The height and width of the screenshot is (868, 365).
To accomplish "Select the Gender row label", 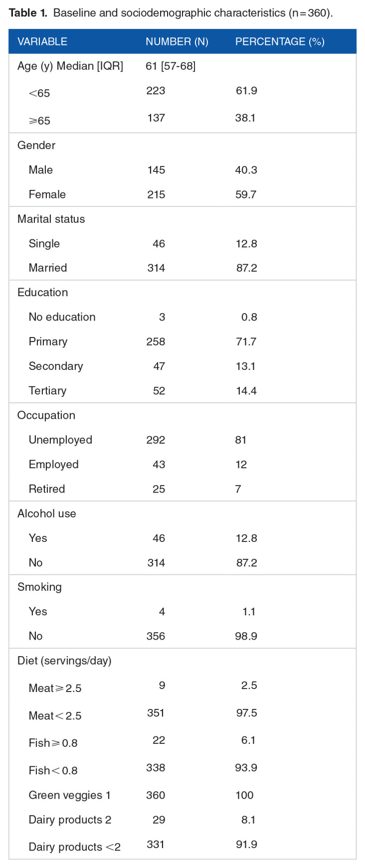I will pyautogui.click(x=36, y=145).
